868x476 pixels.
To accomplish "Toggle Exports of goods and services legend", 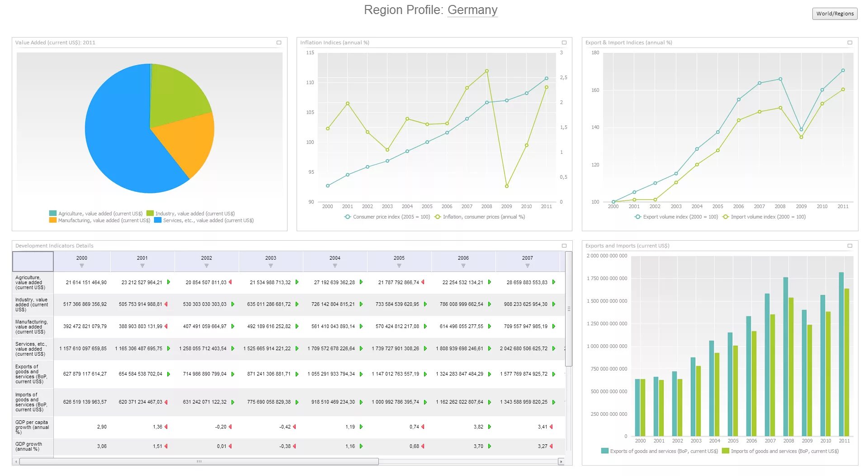I will (660, 451).
